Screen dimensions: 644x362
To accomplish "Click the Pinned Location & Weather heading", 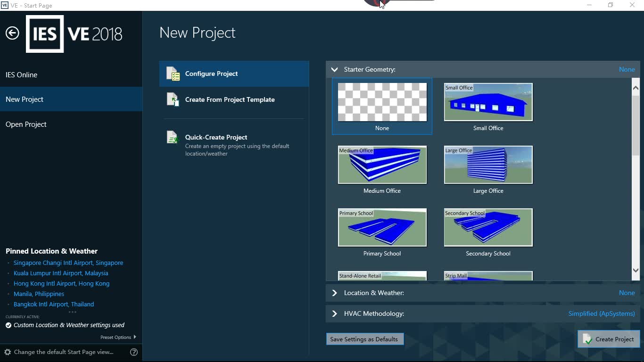I will 51,251.
